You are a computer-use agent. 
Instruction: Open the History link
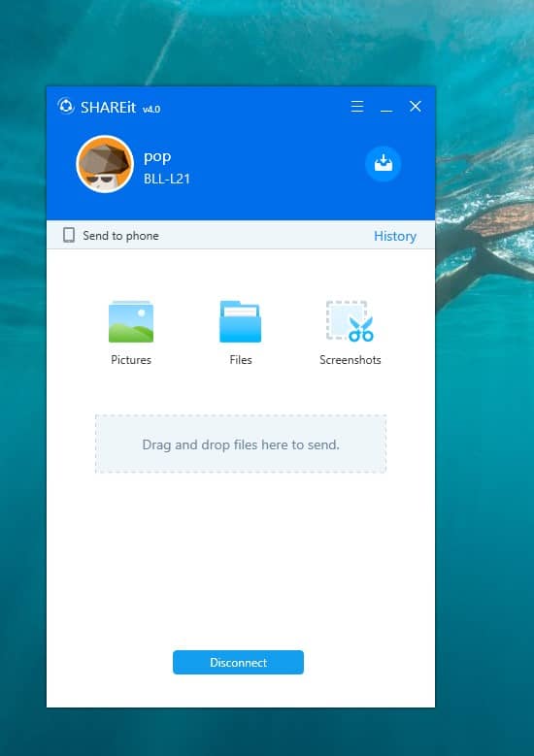tap(395, 236)
